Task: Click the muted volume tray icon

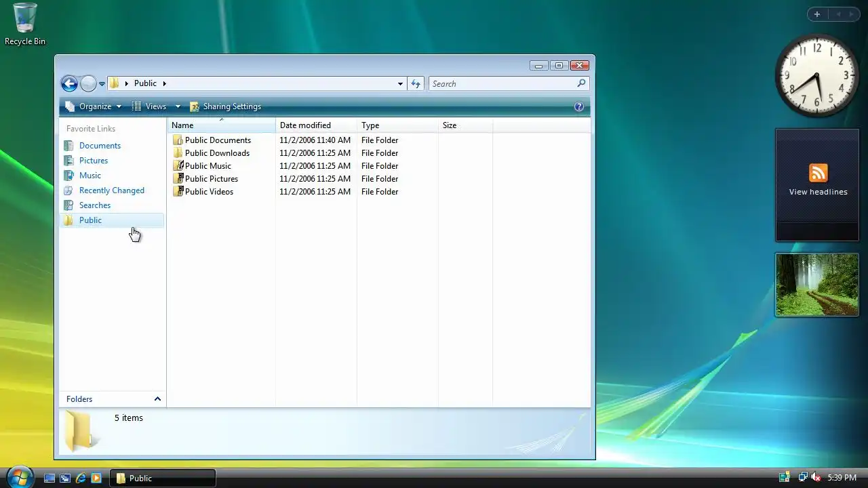Action: point(816,478)
